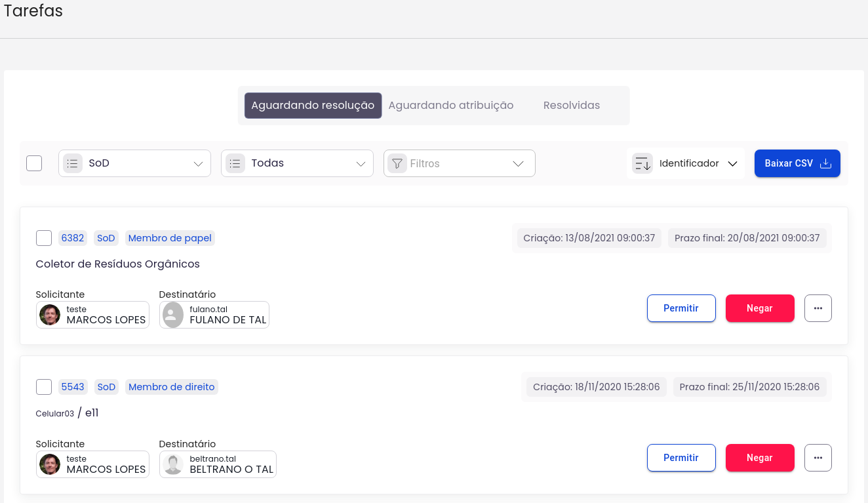Click BELTRANO O TAL avatar icon
Screen dimensions: 868x503
pyautogui.click(x=173, y=464)
